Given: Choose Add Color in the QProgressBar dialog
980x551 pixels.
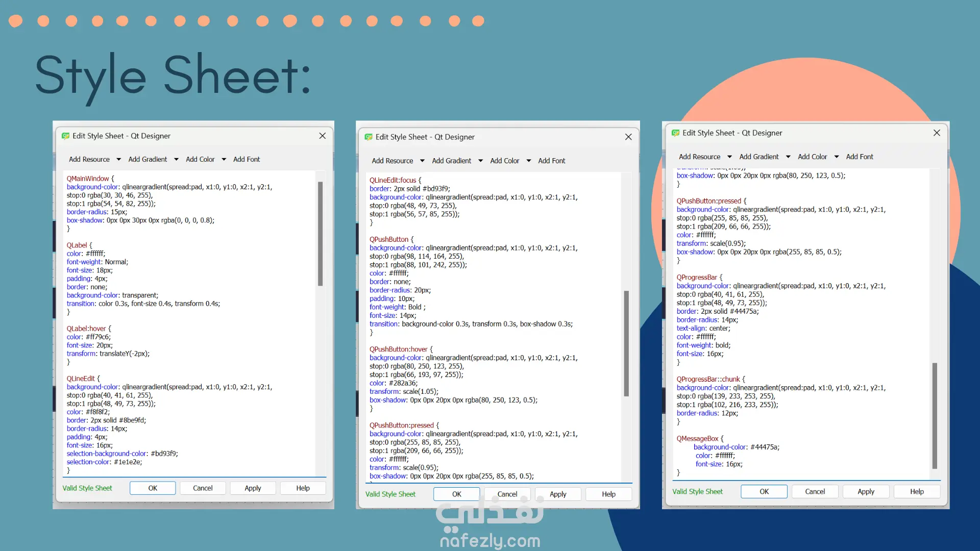Looking at the screenshot, I should [x=813, y=157].
